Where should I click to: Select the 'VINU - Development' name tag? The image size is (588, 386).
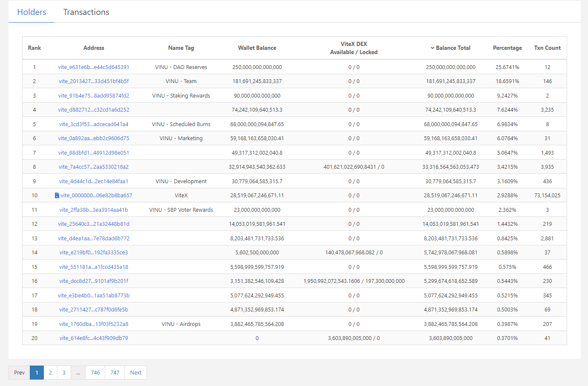coord(181,181)
